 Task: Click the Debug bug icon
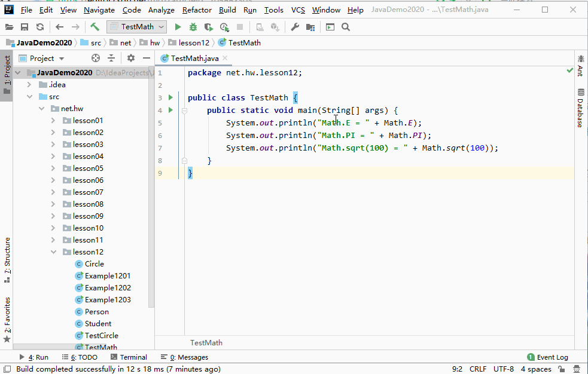click(x=193, y=27)
